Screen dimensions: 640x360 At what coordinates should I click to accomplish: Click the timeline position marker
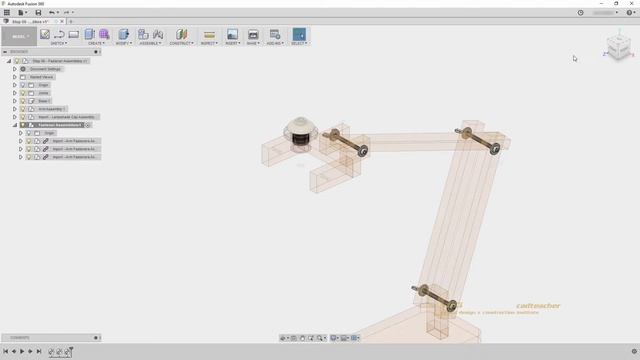click(x=71, y=349)
